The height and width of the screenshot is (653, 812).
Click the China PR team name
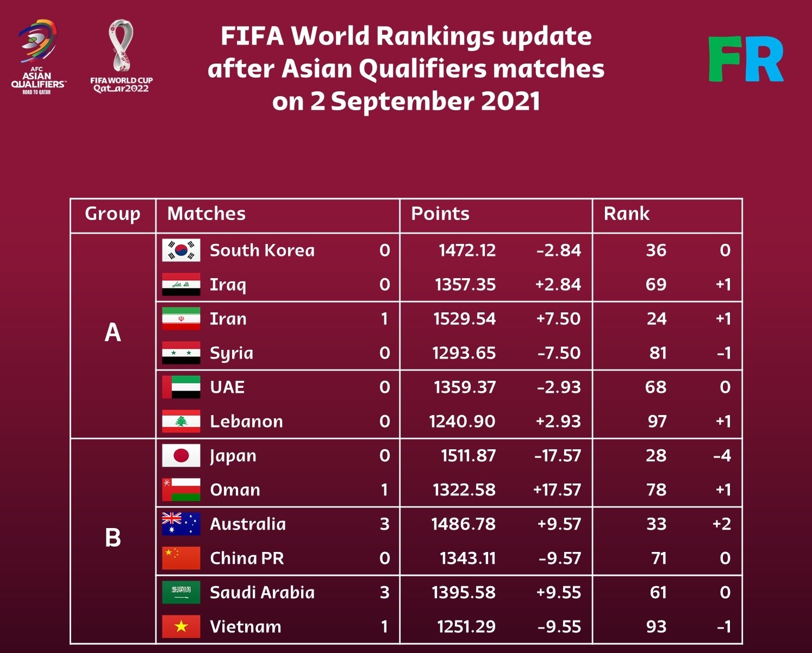click(x=247, y=558)
